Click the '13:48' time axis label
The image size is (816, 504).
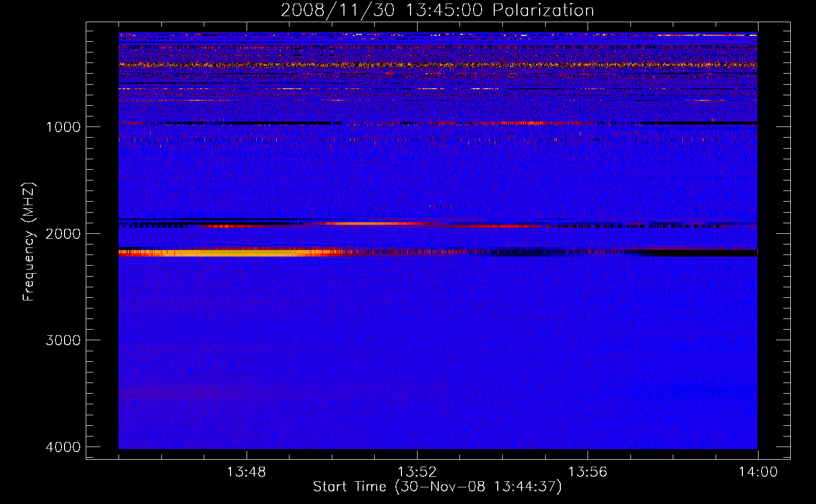point(246,472)
